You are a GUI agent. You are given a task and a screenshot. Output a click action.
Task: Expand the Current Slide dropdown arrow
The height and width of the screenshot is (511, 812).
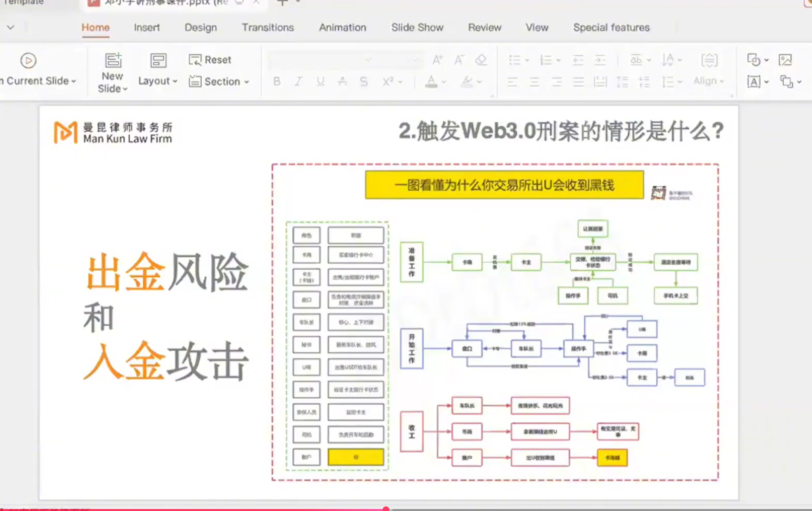(x=74, y=81)
